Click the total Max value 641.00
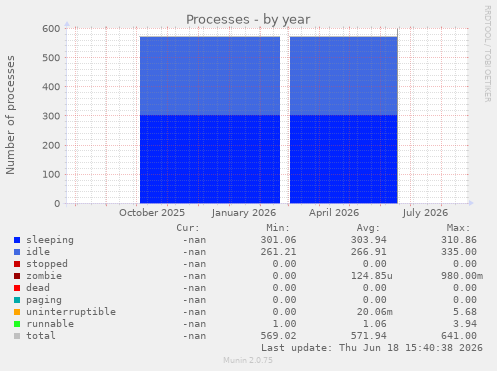The width and height of the screenshot is (497, 371). coord(459,336)
